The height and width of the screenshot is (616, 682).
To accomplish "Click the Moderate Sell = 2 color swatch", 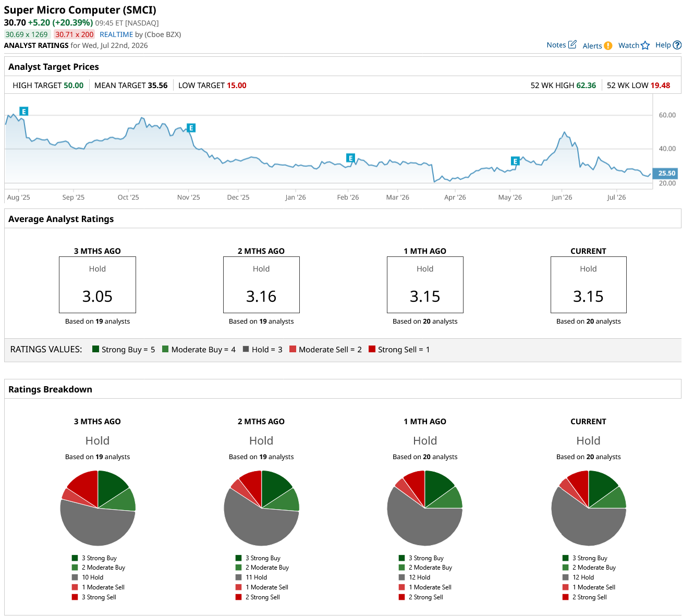I will point(293,349).
